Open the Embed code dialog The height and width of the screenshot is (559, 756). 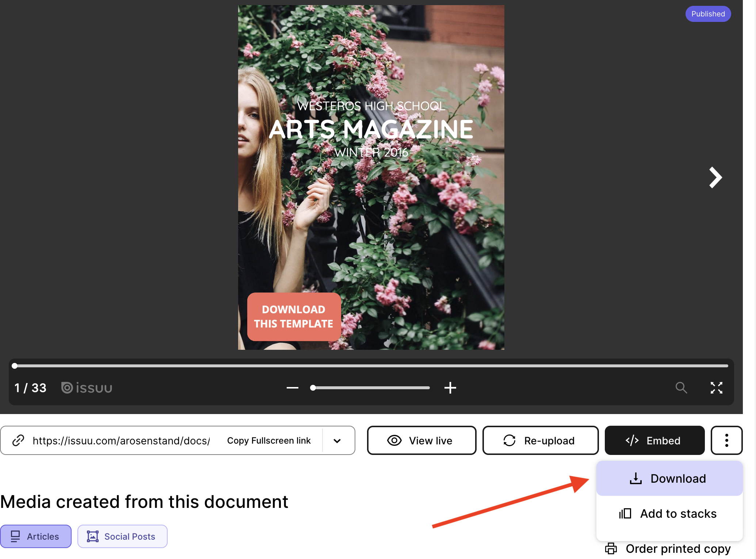654,440
